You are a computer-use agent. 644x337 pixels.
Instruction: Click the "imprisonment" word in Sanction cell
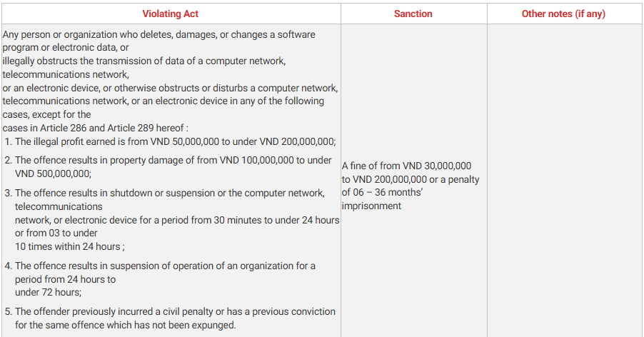[371, 206]
